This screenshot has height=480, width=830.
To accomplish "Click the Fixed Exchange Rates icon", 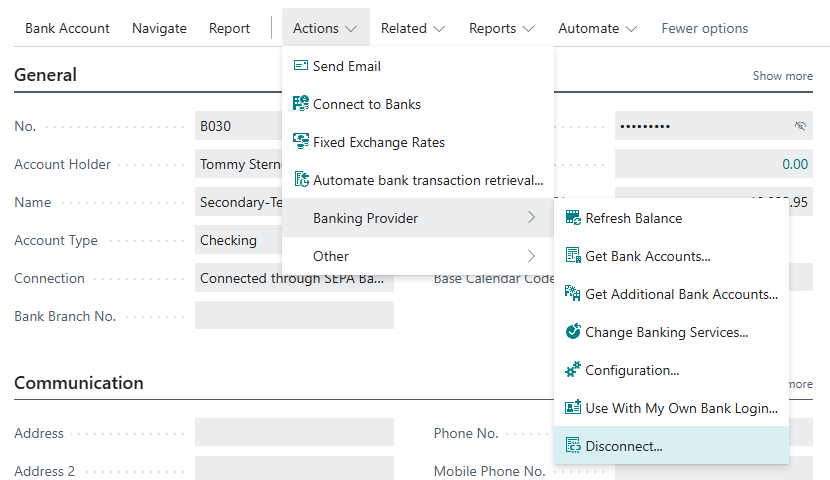I will (x=301, y=141).
